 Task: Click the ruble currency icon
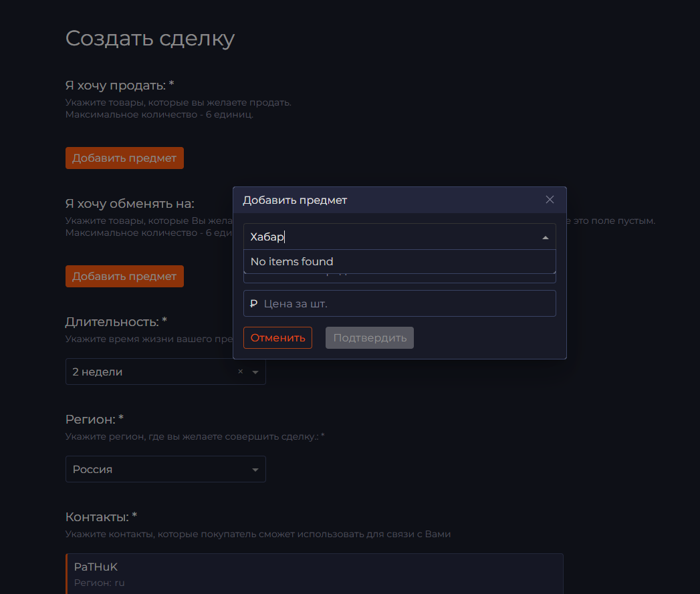[253, 303]
